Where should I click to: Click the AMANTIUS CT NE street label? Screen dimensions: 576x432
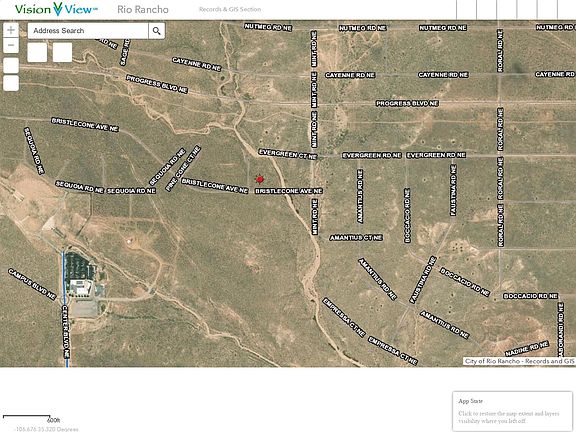coord(356,238)
